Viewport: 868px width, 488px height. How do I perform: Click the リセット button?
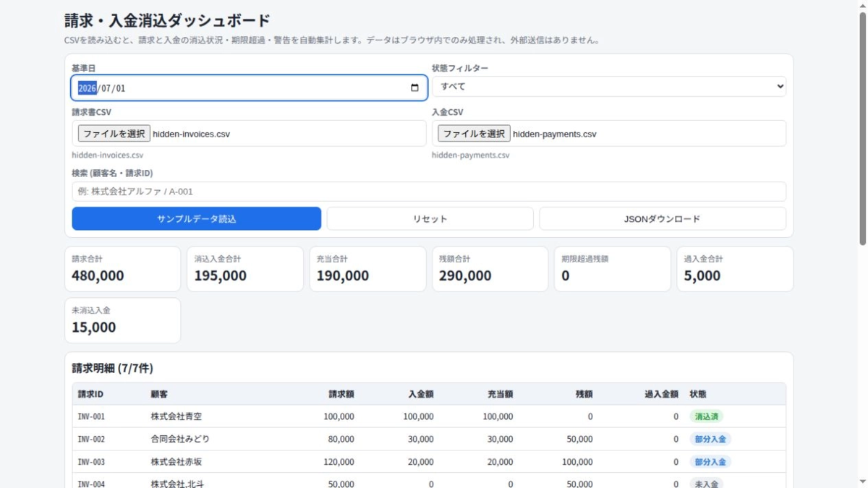[430, 219]
